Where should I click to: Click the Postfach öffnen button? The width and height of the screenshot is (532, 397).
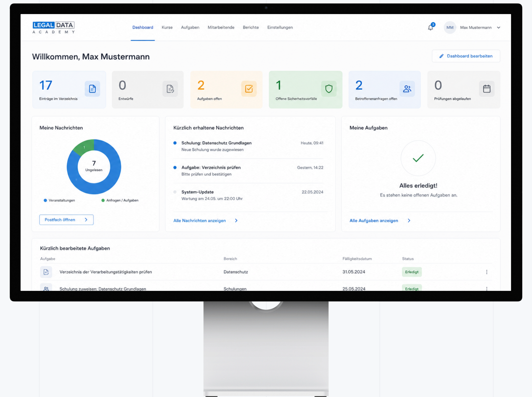tap(66, 220)
